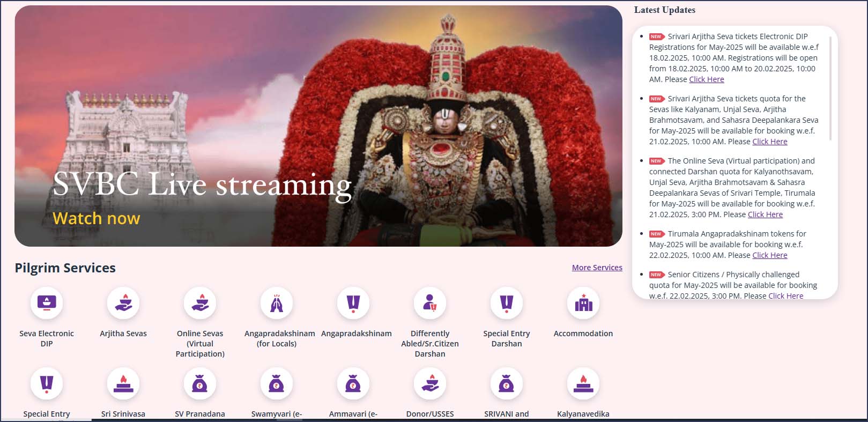Select the Angapradakshinam (for Locals) icon
This screenshot has width=868, height=422.
[x=277, y=303]
